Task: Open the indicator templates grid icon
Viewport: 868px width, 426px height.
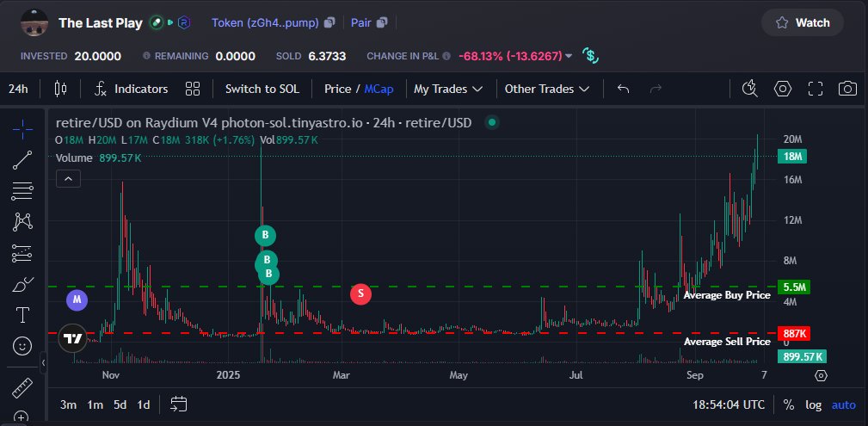Action: tap(193, 89)
